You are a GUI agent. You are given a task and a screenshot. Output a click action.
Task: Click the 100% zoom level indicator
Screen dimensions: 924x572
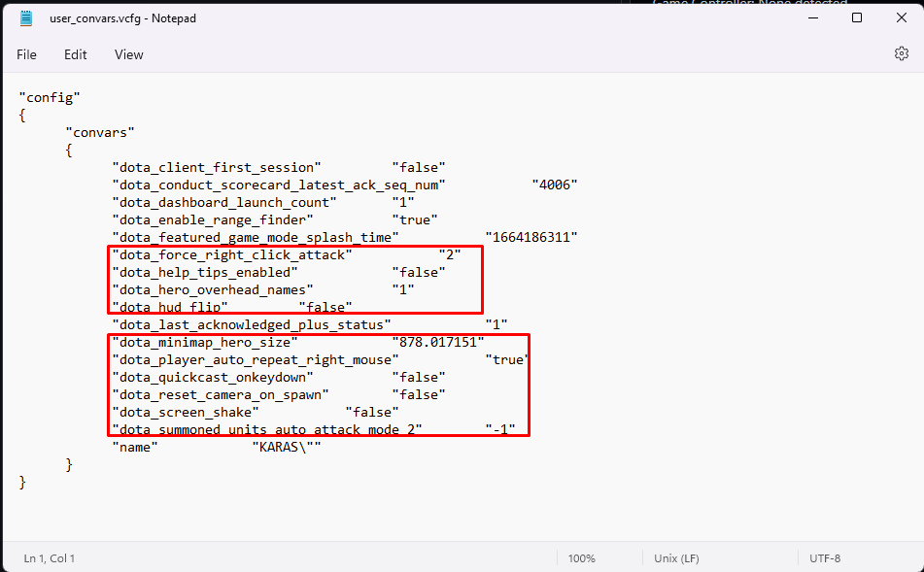pos(581,557)
